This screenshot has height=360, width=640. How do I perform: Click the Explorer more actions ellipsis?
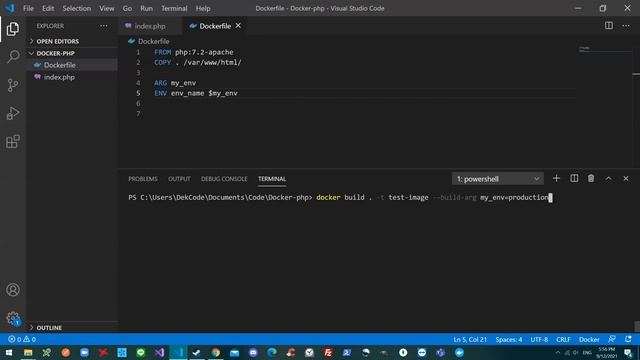(104, 26)
